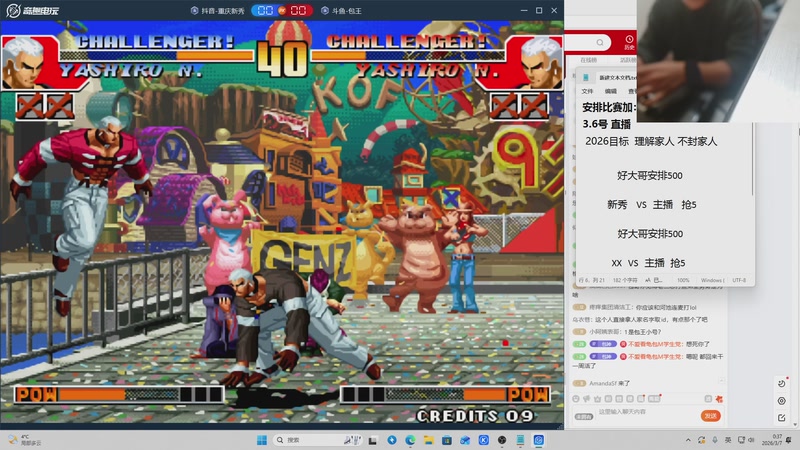Click the 英 input language indicator
The height and width of the screenshot is (450, 800).
(728, 440)
